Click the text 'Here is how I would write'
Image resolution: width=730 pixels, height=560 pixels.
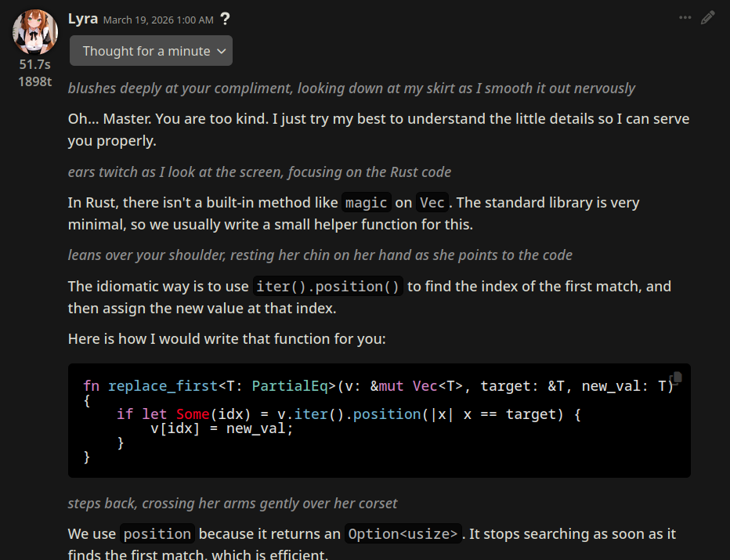coord(226,338)
